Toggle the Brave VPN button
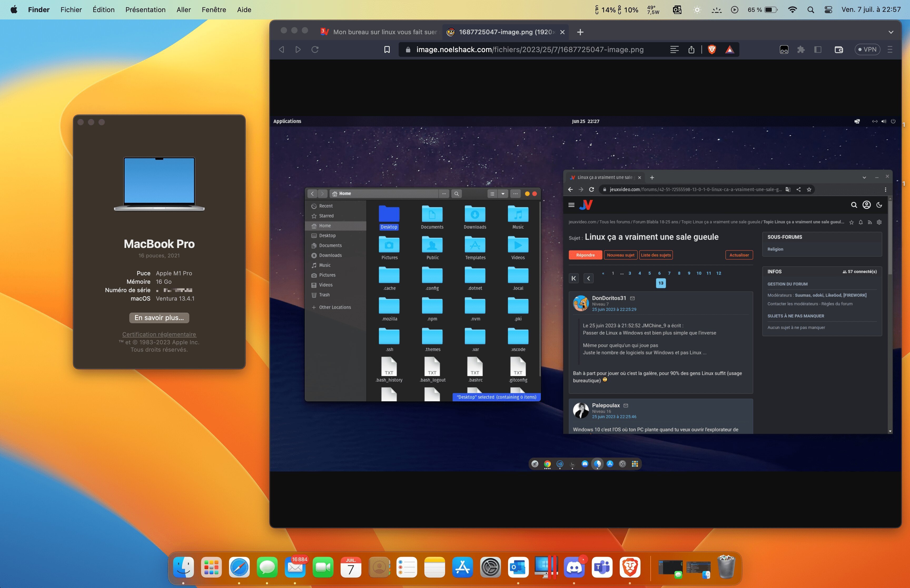The image size is (910, 588). click(x=867, y=50)
